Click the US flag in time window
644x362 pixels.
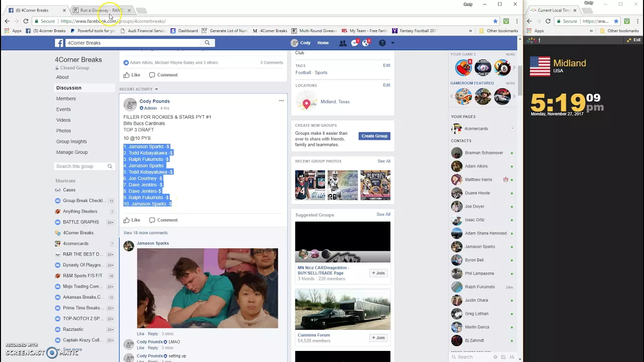(540, 66)
